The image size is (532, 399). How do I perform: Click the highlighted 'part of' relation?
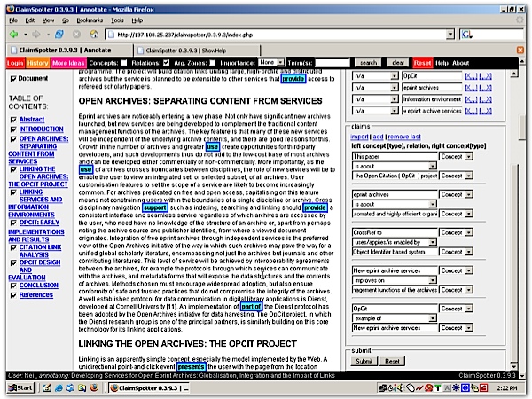(x=252, y=307)
